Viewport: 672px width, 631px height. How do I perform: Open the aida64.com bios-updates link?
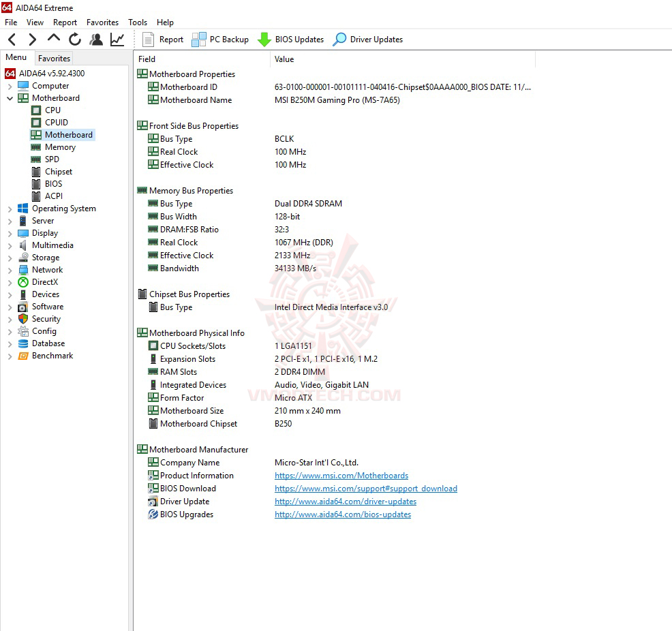pos(342,514)
